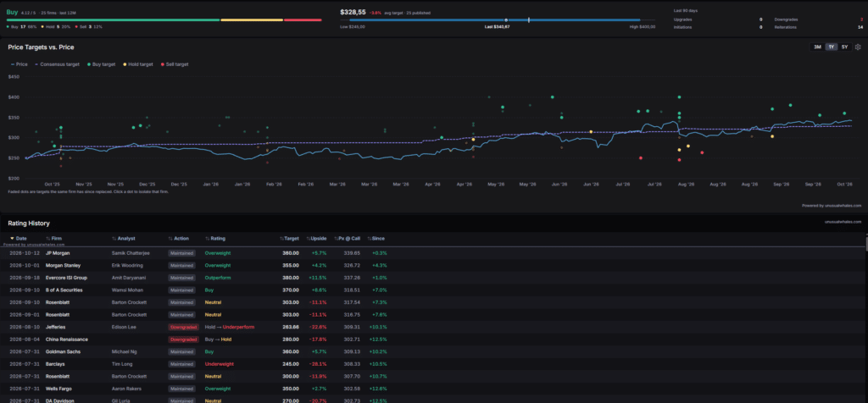Click analyst name Wamsi Mohan
868x403 pixels.
coord(127,290)
